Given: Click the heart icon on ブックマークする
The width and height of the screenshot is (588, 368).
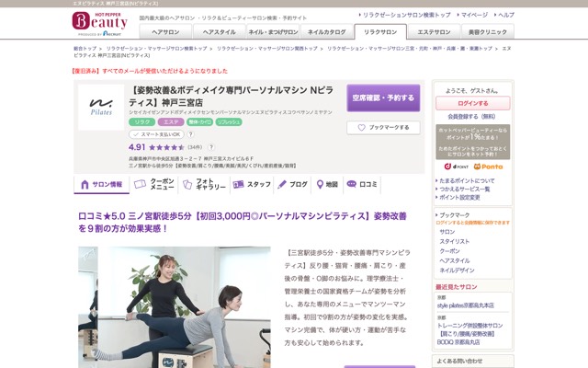Looking at the screenshot, I should (361, 128).
